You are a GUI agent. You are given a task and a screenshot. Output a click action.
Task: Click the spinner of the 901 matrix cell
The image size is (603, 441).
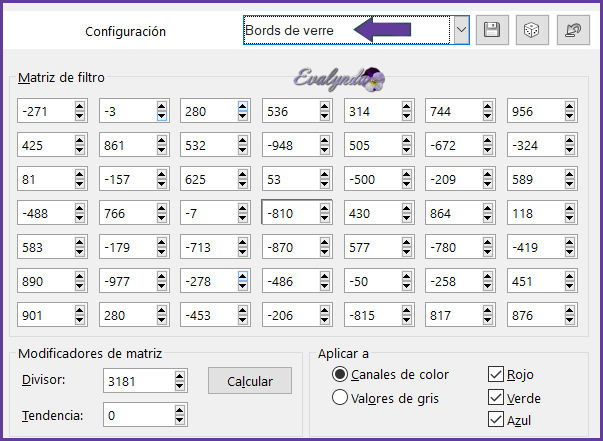point(80,316)
